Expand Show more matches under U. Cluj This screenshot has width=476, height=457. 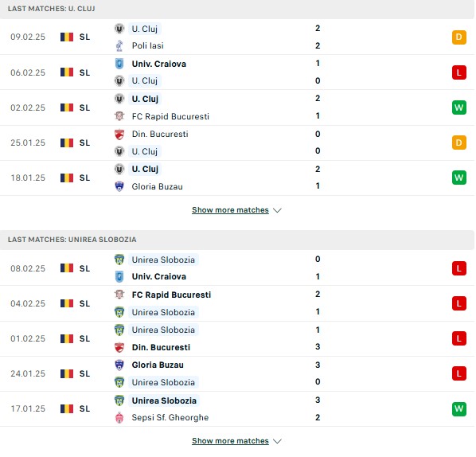pyautogui.click(x=230, y=210)
